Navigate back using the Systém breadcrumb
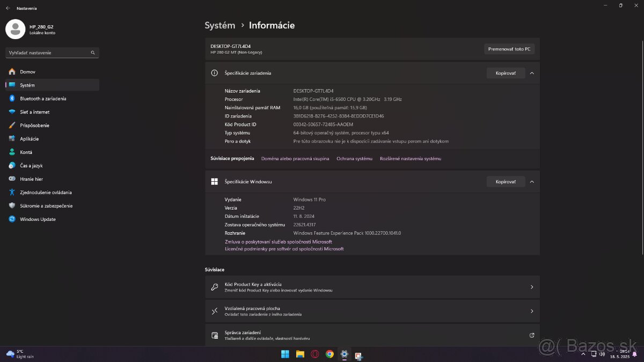644x362 pixels. (219, 25)
